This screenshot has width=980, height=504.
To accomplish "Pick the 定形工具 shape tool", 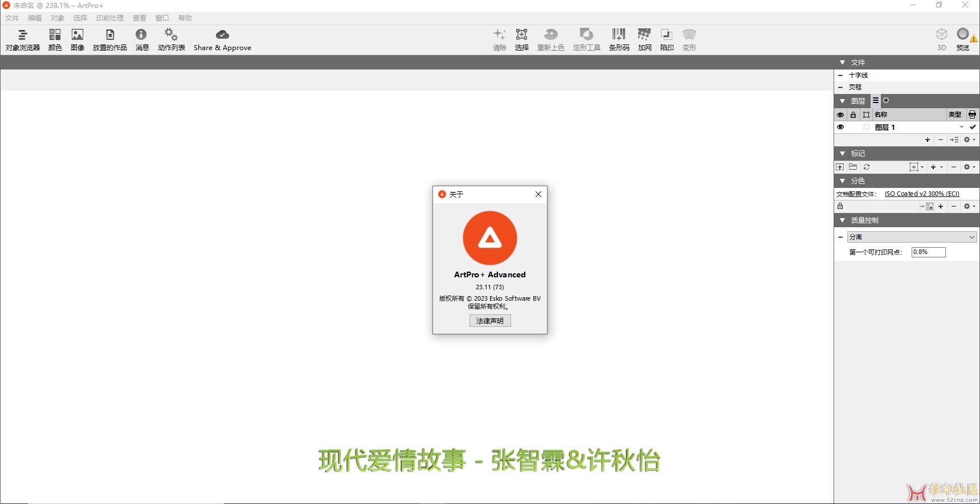I will point(587,40).
